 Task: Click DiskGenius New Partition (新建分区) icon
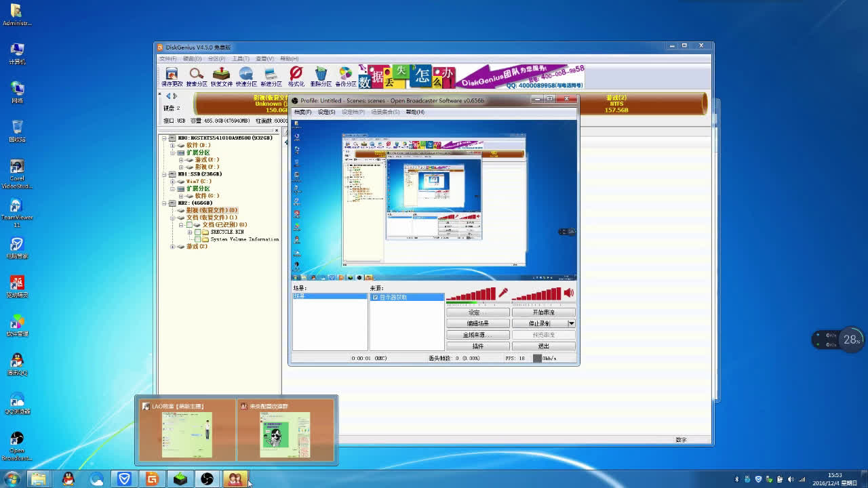(271, 77)
